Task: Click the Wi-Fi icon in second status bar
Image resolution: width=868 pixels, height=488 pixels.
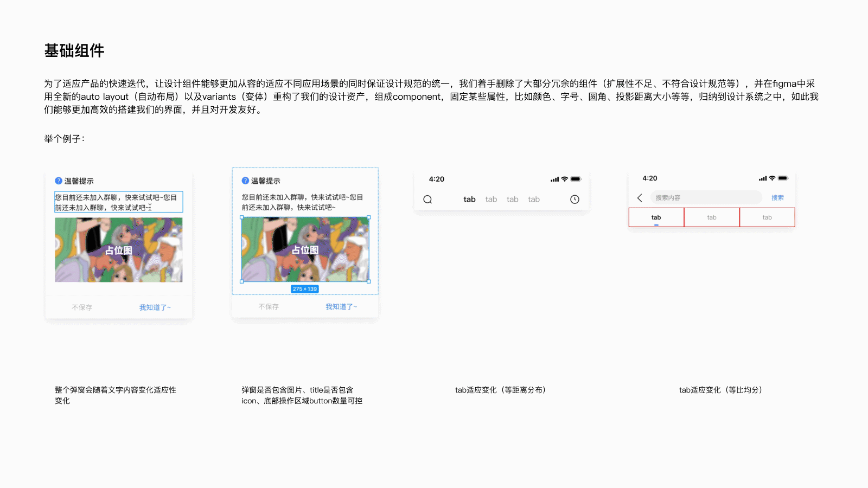Action: [x=772, y=178]
